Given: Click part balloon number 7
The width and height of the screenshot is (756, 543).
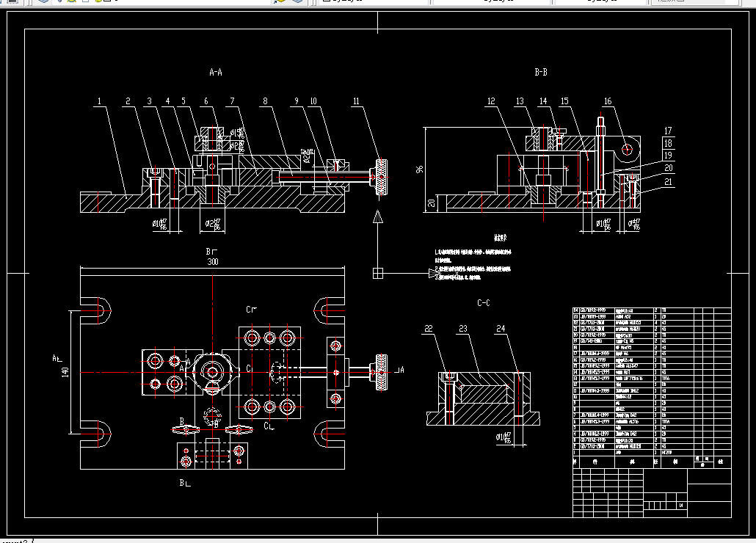Looking at the screenshot, I should pyautogui.click(x=232, y=101).
